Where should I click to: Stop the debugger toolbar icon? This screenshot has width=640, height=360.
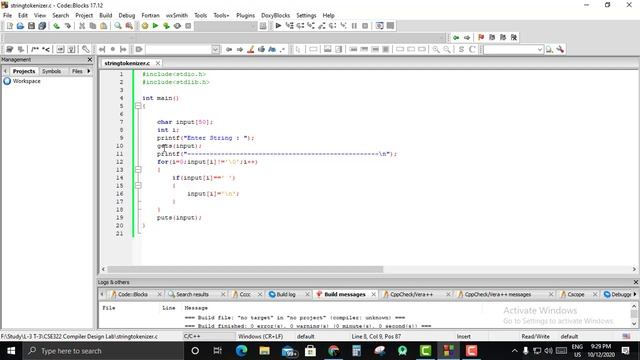[x=365, y=26]
